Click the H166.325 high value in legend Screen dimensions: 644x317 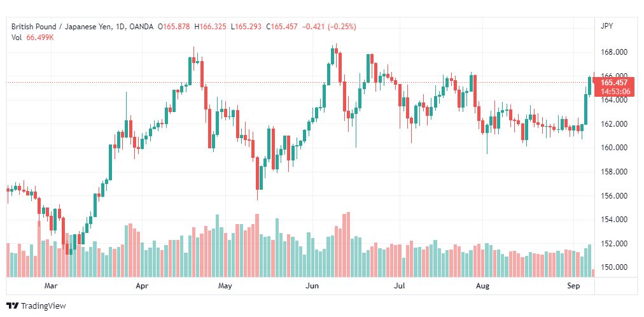210,27
